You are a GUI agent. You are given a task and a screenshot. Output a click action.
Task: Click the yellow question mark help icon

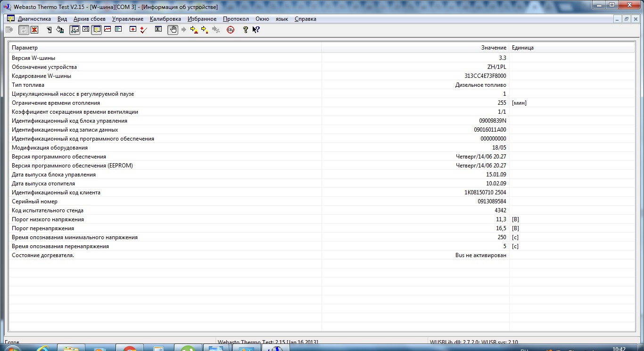[245, 30]
